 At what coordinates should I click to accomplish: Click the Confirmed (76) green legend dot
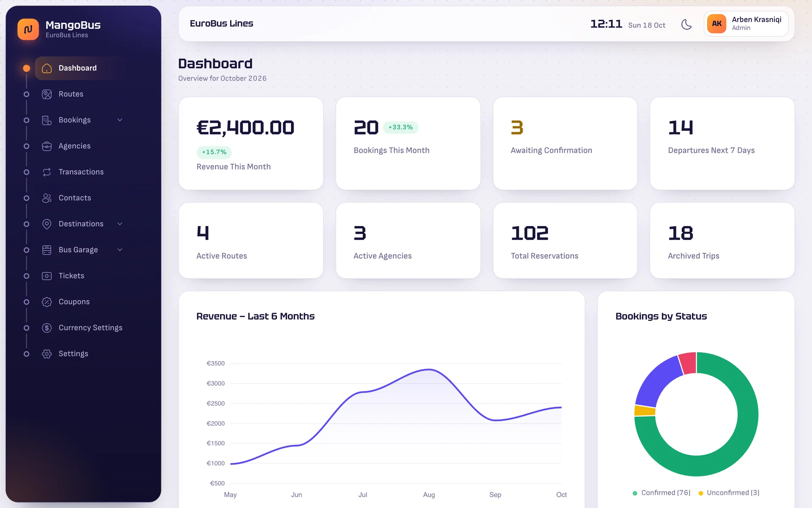point(635,493)
